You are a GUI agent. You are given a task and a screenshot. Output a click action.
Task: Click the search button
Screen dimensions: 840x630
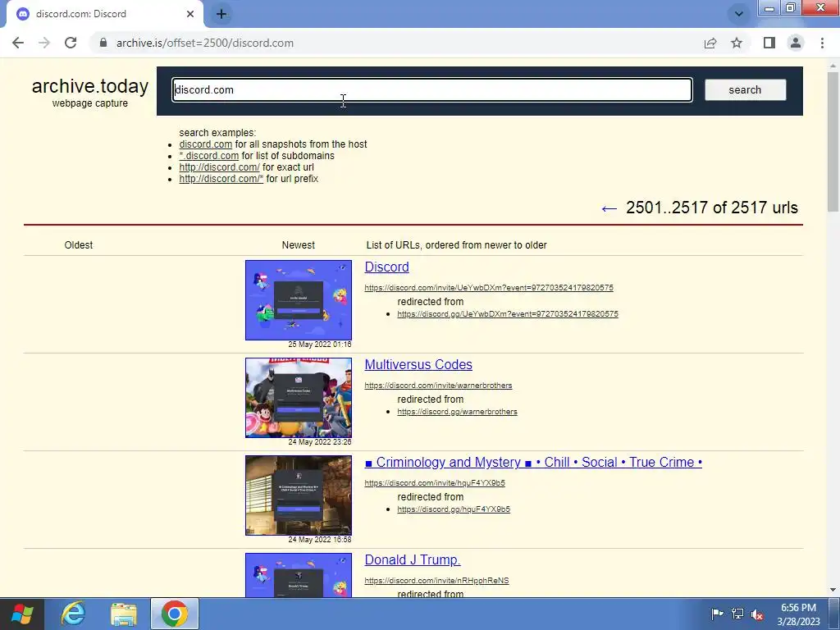click(x=745, y=90)
